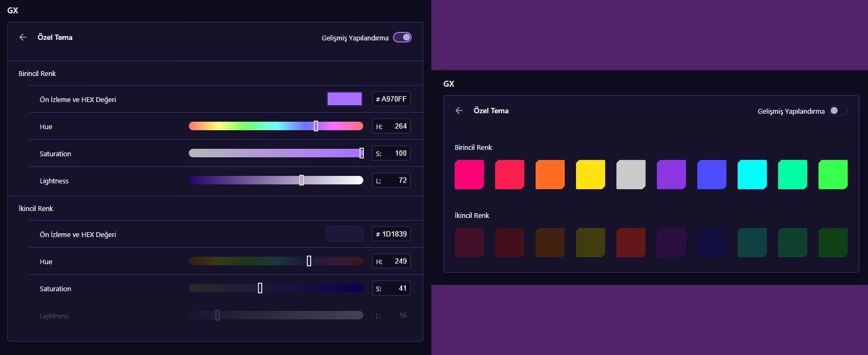
Task: Click the primary color preview box
Action: pyautogui.click(x=345, y=99)
